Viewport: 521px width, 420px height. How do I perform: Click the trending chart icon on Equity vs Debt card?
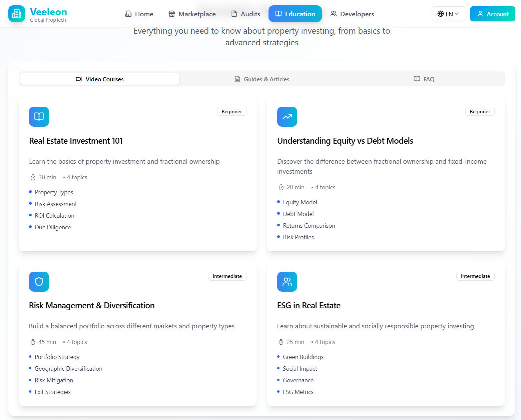tap(287, 117)
